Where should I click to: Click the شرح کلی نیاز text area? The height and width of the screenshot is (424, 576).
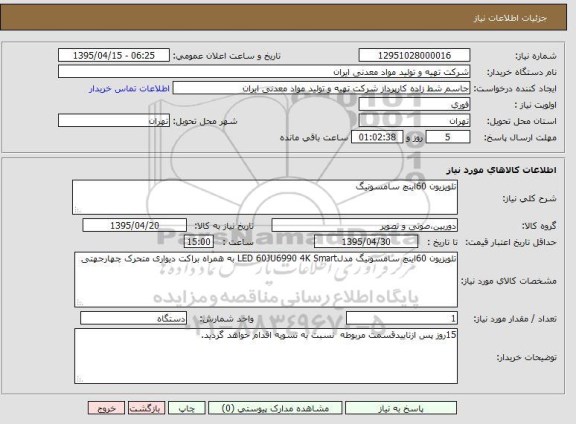pyautogui.click(x=265, y=197)
